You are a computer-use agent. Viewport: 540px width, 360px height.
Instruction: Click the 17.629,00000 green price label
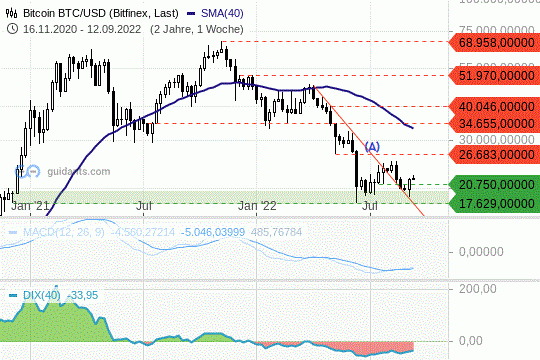[496, 204]
